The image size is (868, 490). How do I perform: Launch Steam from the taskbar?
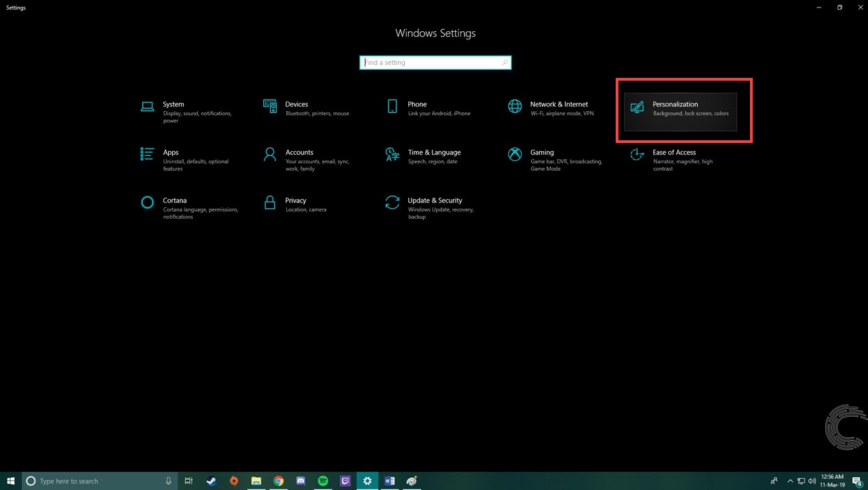click(212, 481)
